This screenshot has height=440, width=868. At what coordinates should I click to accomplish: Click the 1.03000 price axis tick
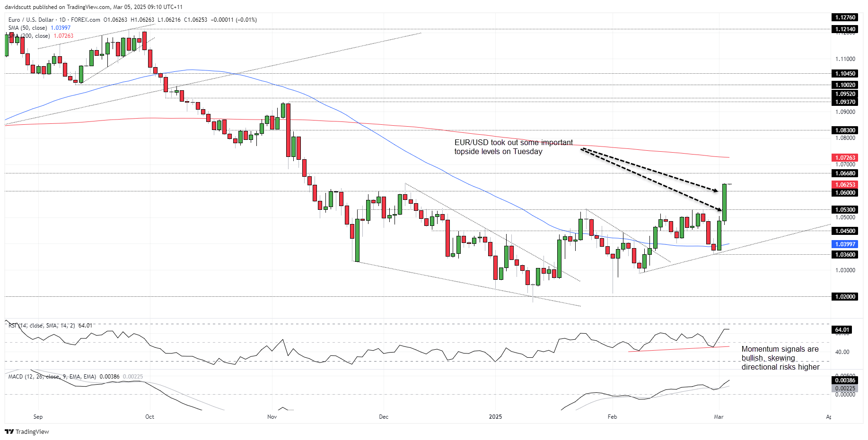845,270
